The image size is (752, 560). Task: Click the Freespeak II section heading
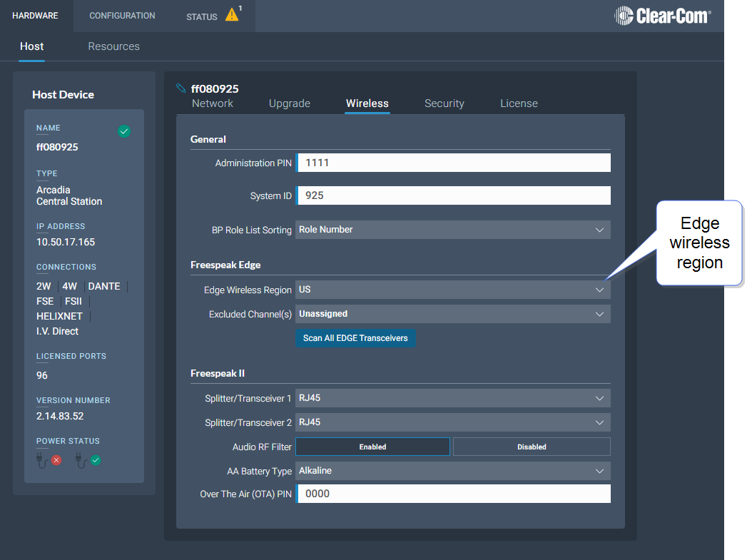[x=218, y=374]
